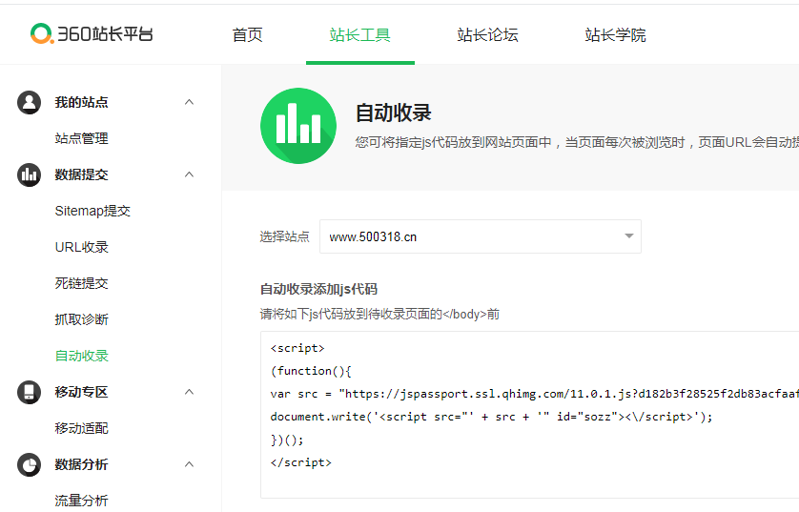Image resolution: width=799 pixels, height=512 pixels.
Task: Click the 我的站点 user avatar icon
Action: (29, 102)
